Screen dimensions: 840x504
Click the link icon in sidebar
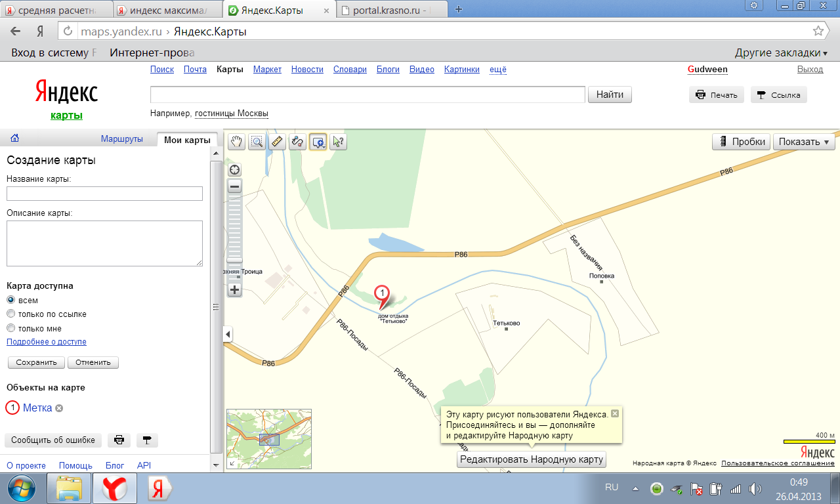pos(147,440)
